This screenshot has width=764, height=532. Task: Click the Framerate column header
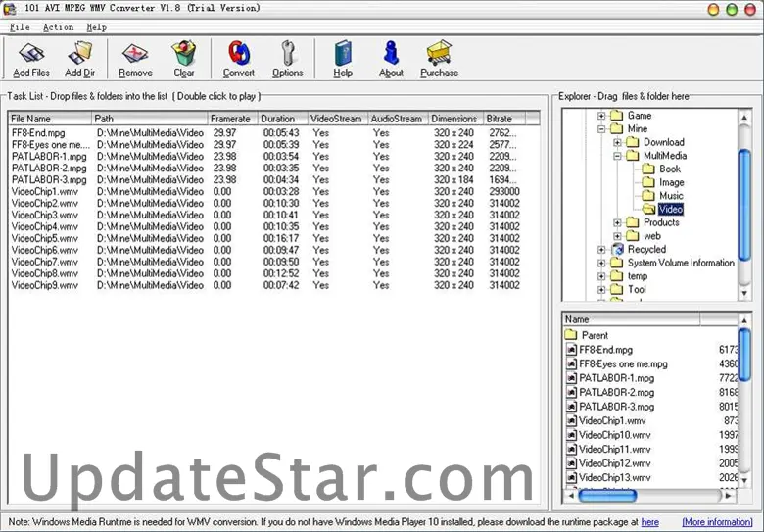pos(233,119)
